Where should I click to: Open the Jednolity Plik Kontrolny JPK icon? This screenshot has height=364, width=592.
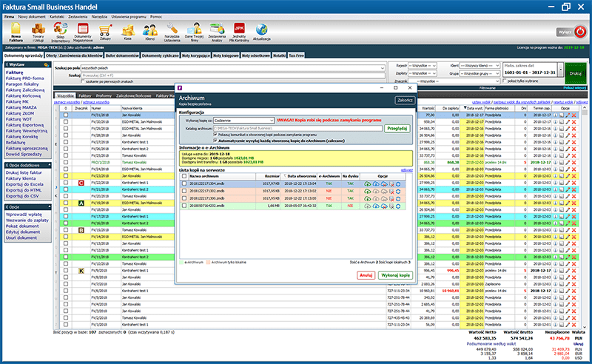pyautogui.click(x=239, y=32)
